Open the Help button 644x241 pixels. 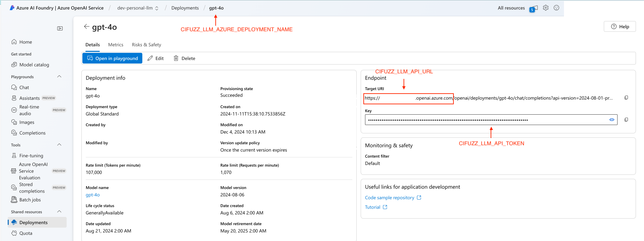[620, 27]
